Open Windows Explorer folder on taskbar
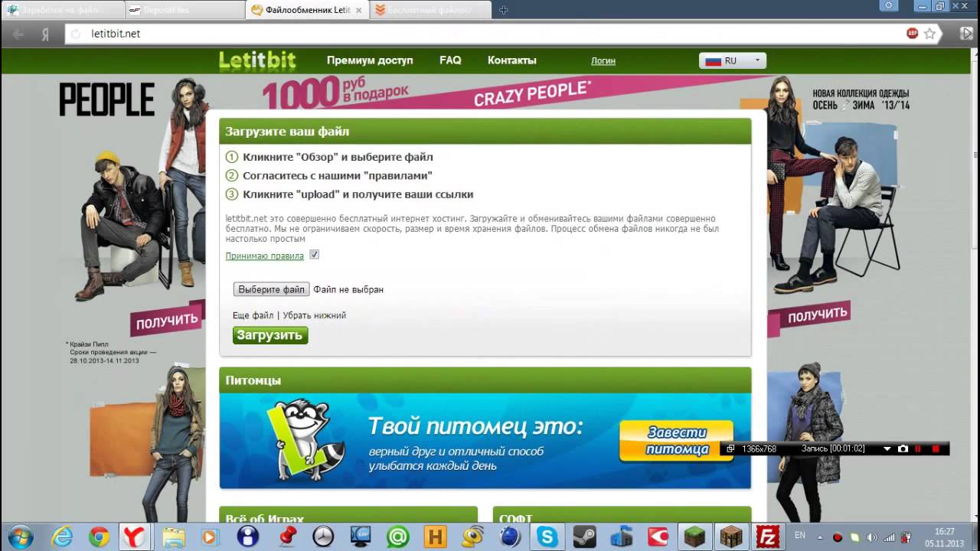Viewport: 980px width, 551px height. (173, 536)
